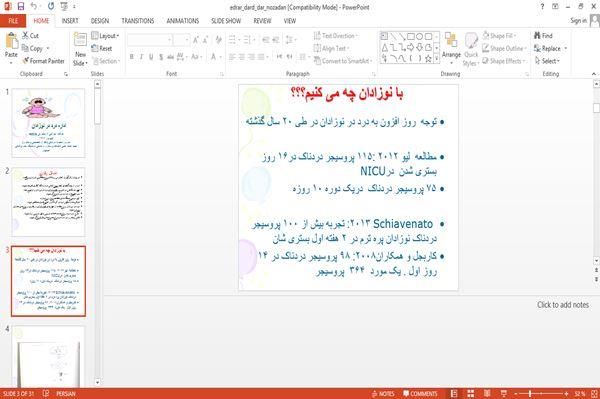
Task: Toggle Underline formatting
Action: pyautogui.click(x=151, y=57)
